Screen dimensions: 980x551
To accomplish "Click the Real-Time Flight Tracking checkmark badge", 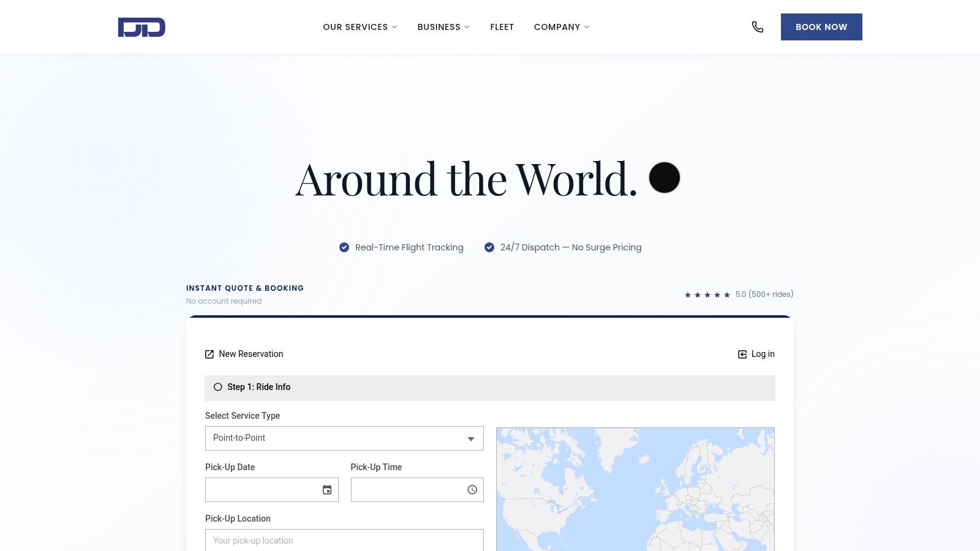I will [x=344, y=247].
